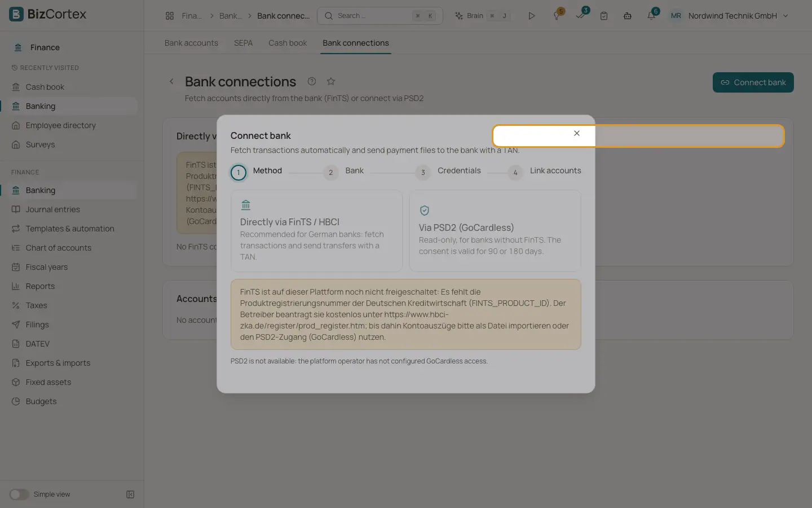Open the lightbulb tips icon with badge 5
Screen dimensions: 812x508
(x=557, y=15)
